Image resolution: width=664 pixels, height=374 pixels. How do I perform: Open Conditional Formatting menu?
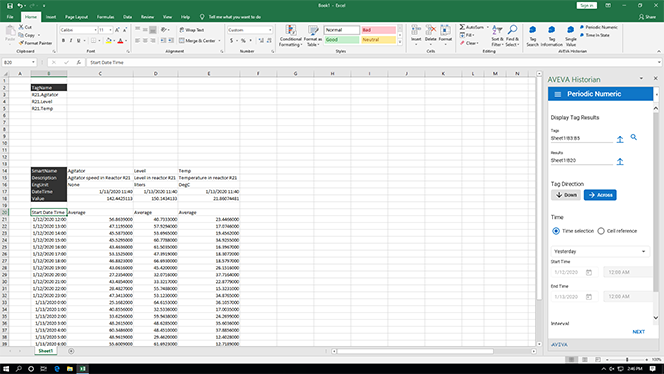tap(290, 36)
